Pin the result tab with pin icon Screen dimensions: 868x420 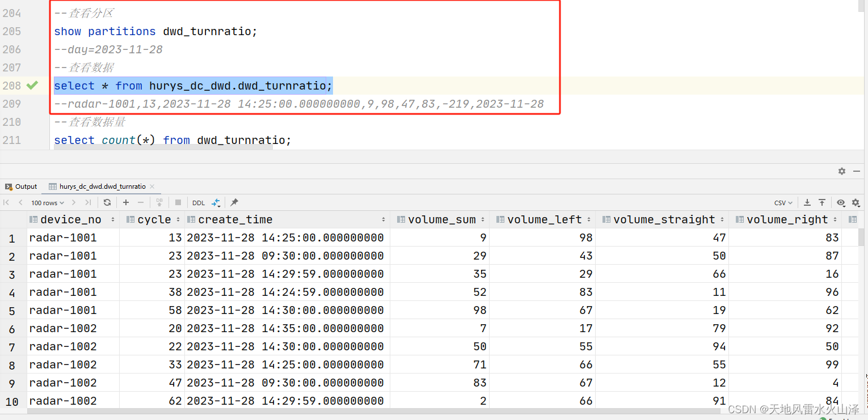[x=234, y=202]
